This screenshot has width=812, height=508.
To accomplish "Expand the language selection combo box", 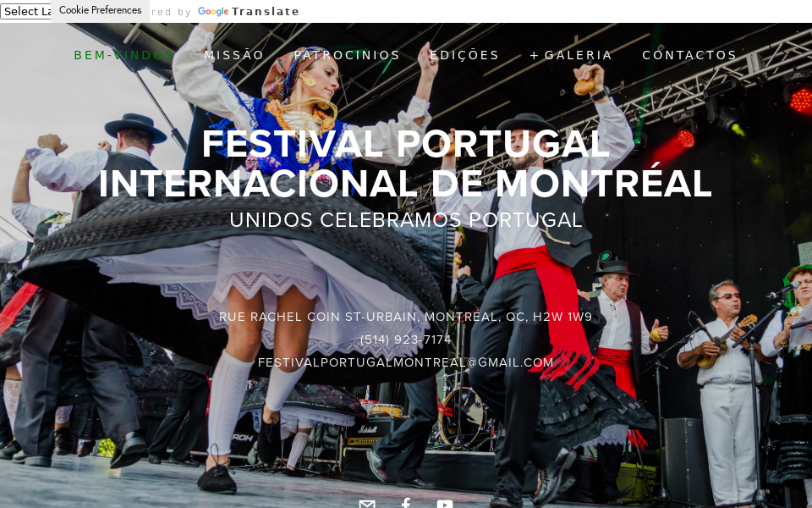I will coord(25,11).
